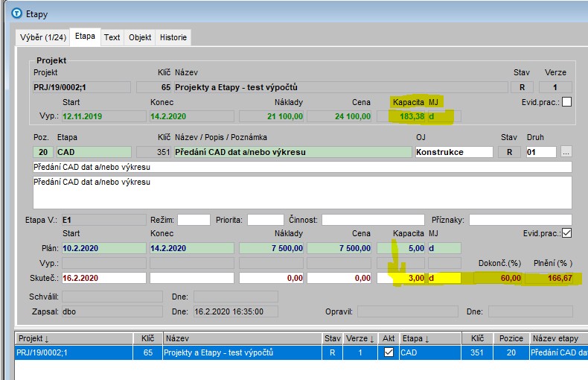The height and width of the screenshot is (380, 588).
Task: Click the Etapy window app icon
Action: point(17,13)
